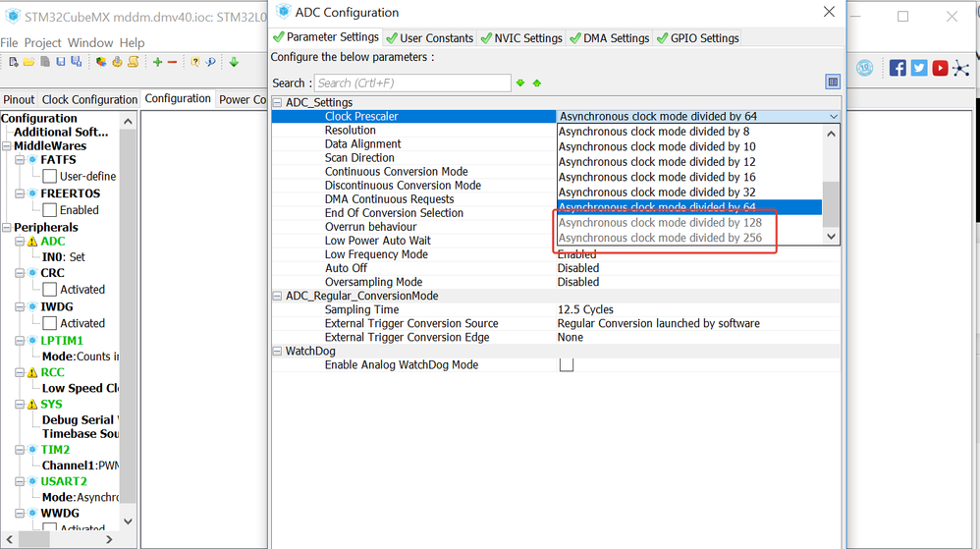Screen dimensions: 980x549
Task: Select Asynchronous clock mode divided by 128
Action: pos(689,223)
